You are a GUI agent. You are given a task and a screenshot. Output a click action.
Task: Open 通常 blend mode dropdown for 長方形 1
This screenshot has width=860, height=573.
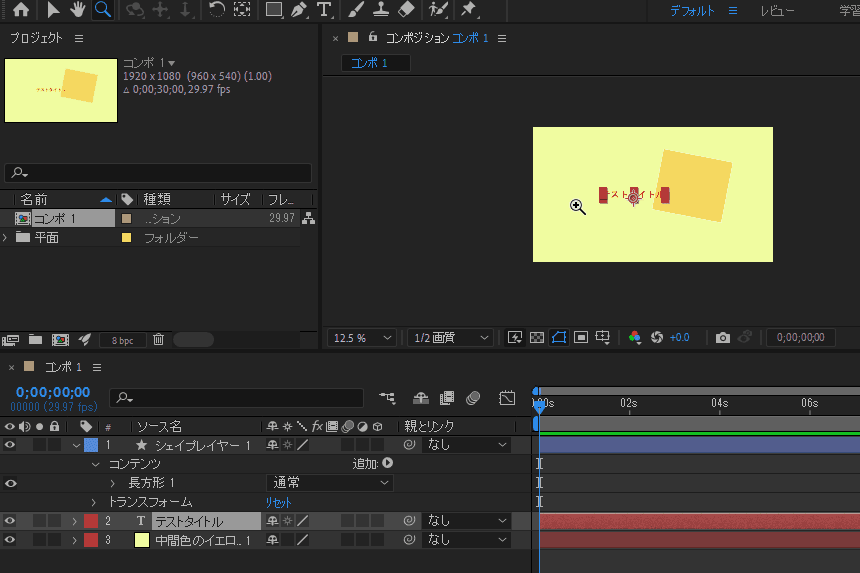point(330,483)
